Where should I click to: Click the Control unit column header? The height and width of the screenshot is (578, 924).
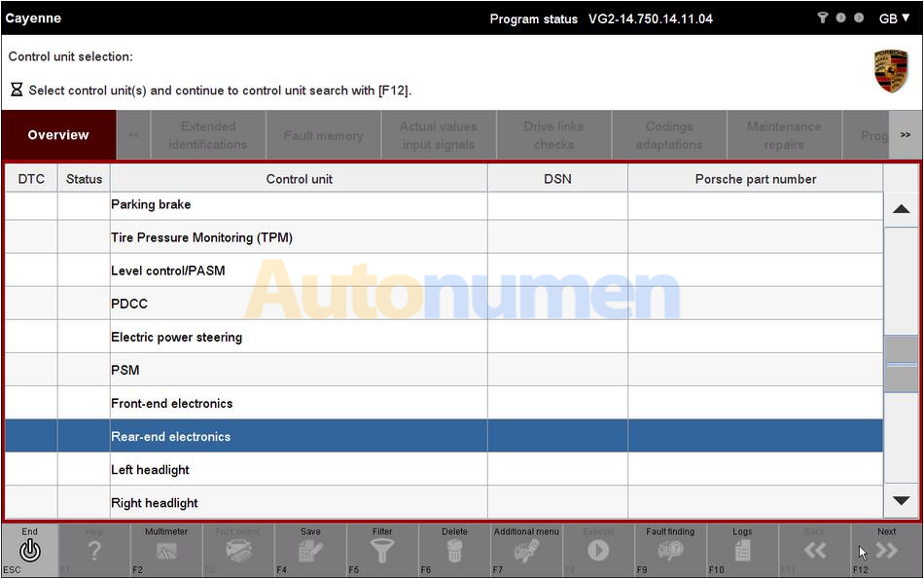(x=299, y=179)
